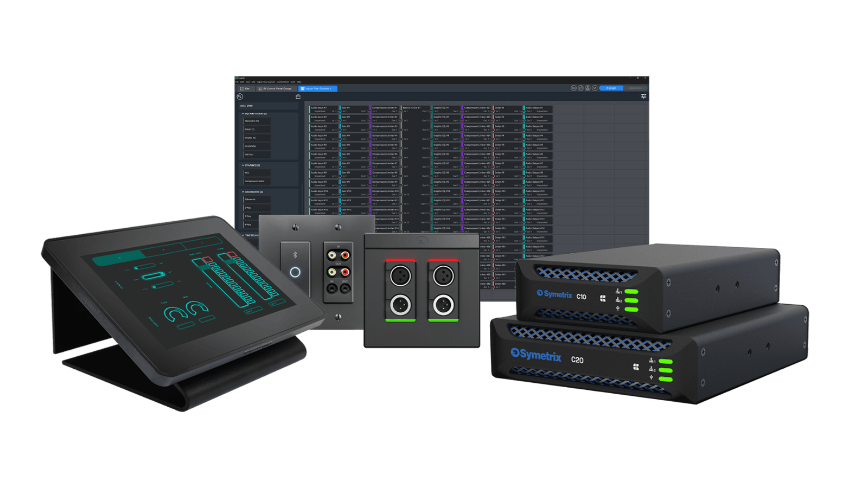Screen dimensions: 868x488
Task: Click the circular M icon in toolbar
Action: pos(595,88)
